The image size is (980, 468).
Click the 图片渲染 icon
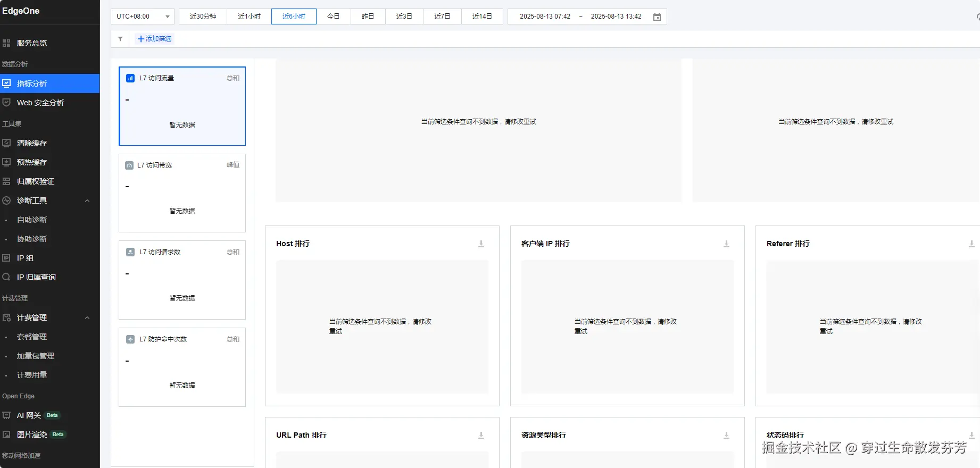tap(6, 434)
